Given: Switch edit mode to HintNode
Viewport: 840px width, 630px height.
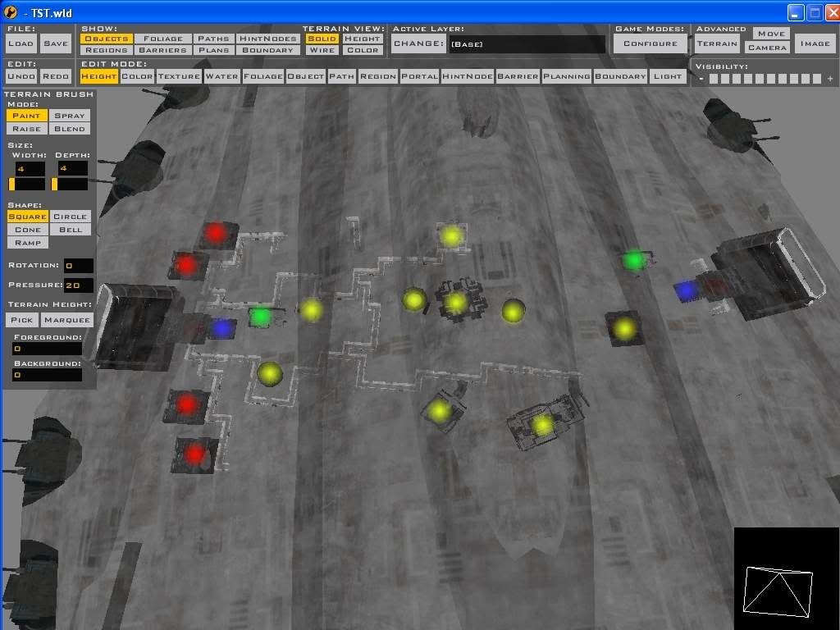Looking at the screenshot, I should [x=468, y=76].
